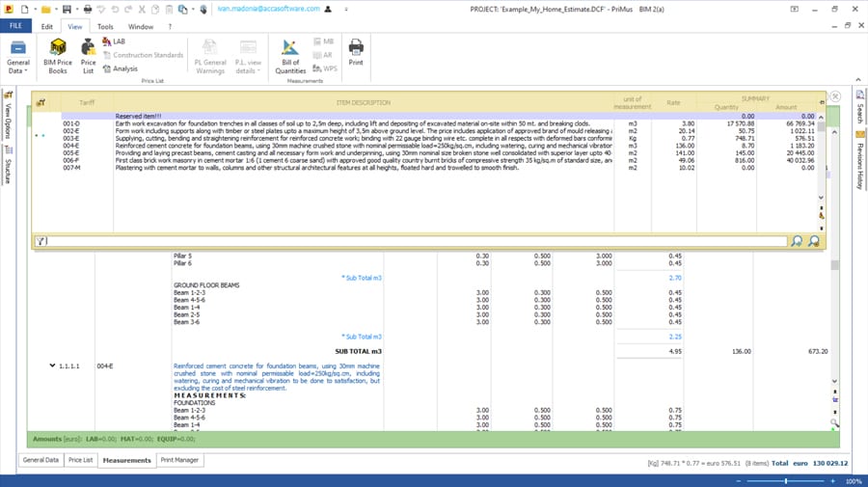Switch to the General Data bottom tab
This screenshot has width=868, height=487.
click(x=41, y=460)
